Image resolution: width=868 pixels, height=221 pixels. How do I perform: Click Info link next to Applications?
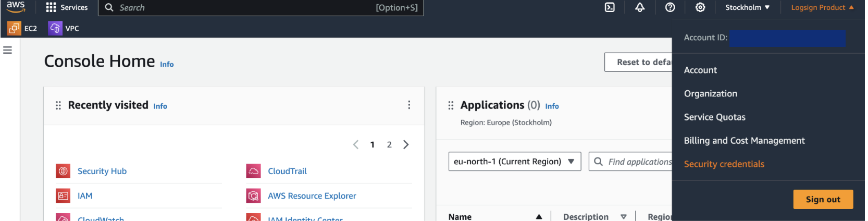pyautogui.click(x=552, y=106)
